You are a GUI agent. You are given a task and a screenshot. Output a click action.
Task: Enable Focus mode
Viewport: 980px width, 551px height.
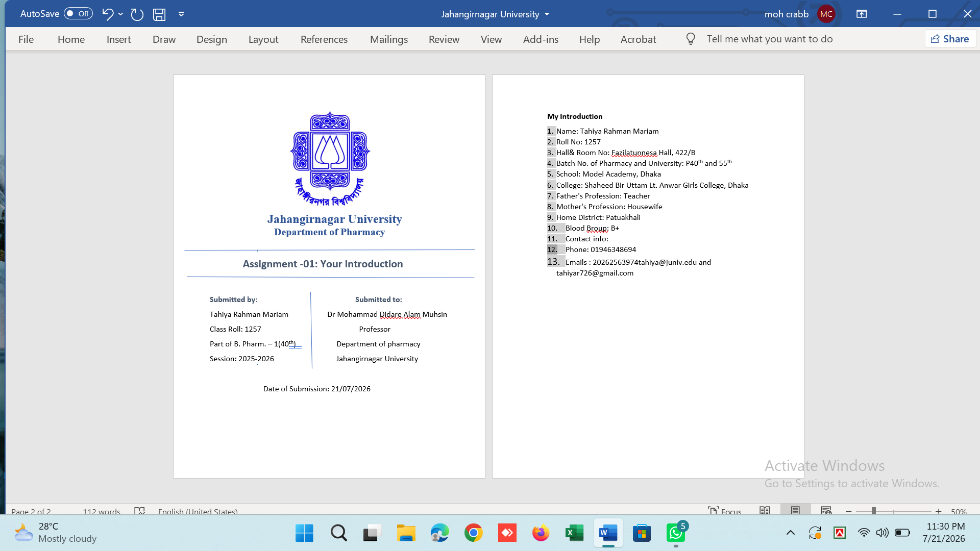[725, 511]
